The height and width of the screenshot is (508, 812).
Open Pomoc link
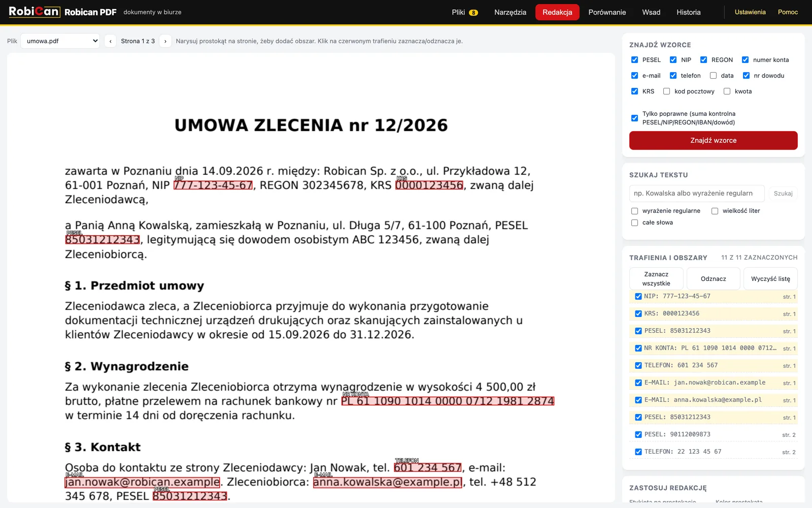[788, 12]
